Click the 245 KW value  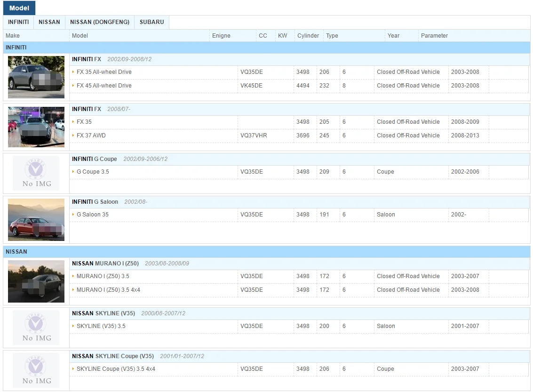click(x=324, y=136)
